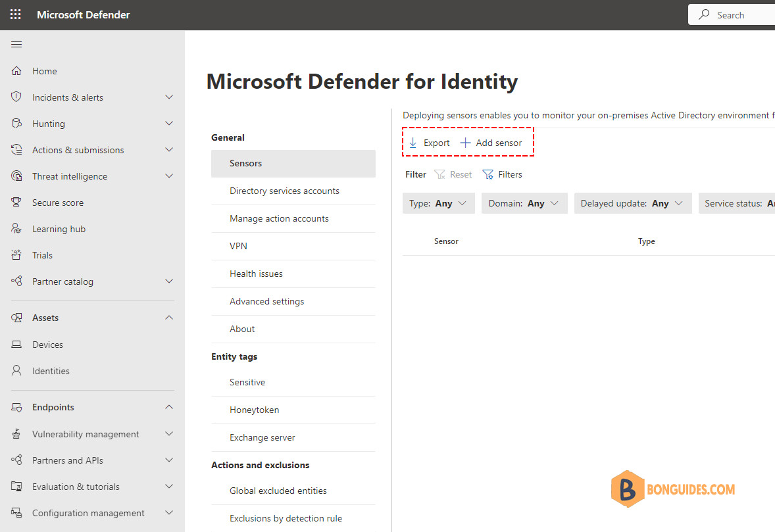Open Sensitive entity tags
The height and width of the screenshot is (532, 775).
click(293, 382)
